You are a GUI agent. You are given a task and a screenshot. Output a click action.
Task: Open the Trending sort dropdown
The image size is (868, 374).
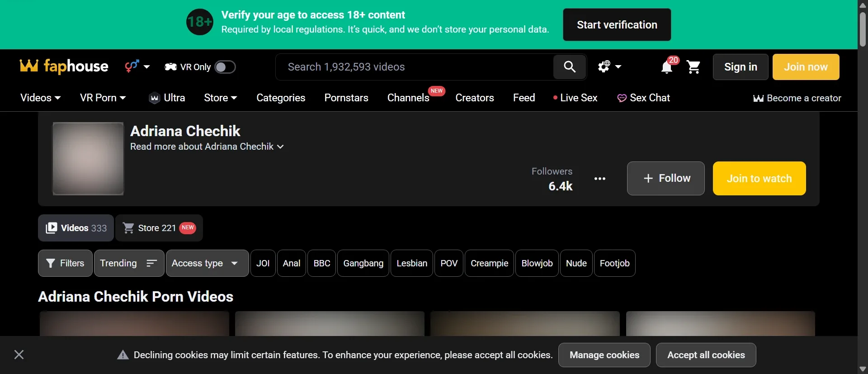[129, 263]
